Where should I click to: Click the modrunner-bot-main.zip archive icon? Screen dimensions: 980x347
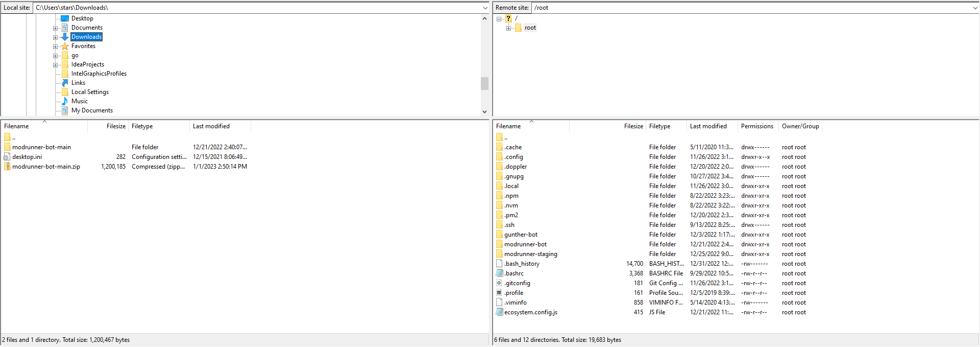(7, 167)
